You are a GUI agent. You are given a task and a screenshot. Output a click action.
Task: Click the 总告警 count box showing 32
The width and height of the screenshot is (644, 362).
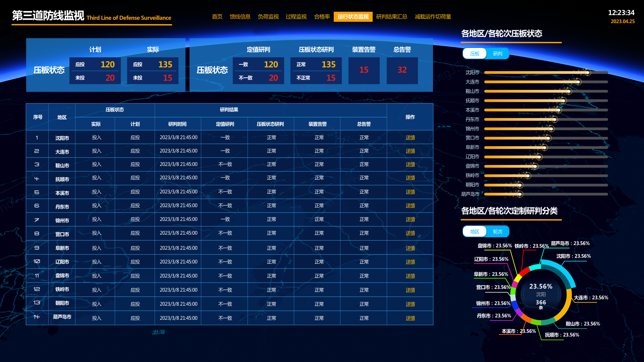coord(402,70)
